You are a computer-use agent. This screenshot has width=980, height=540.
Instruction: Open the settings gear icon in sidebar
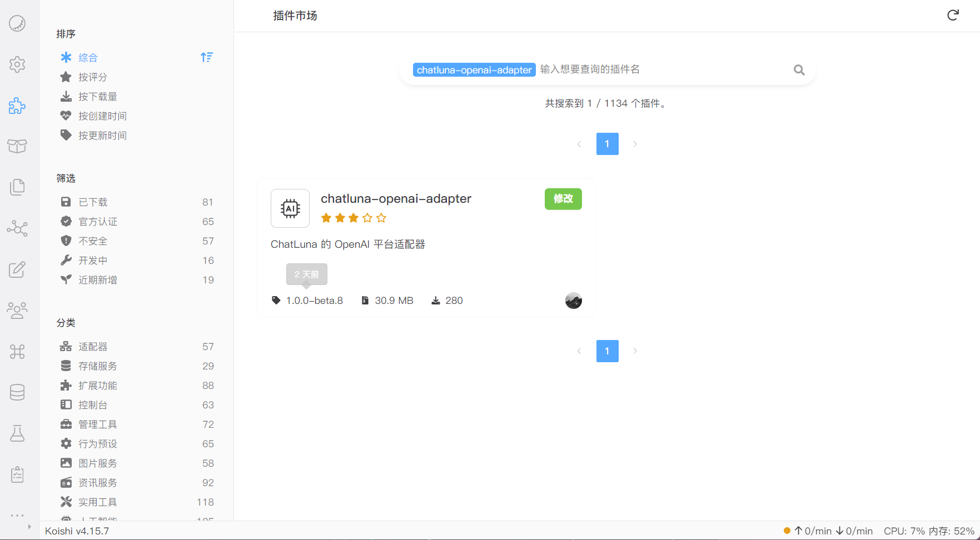(x=17, y=64)
